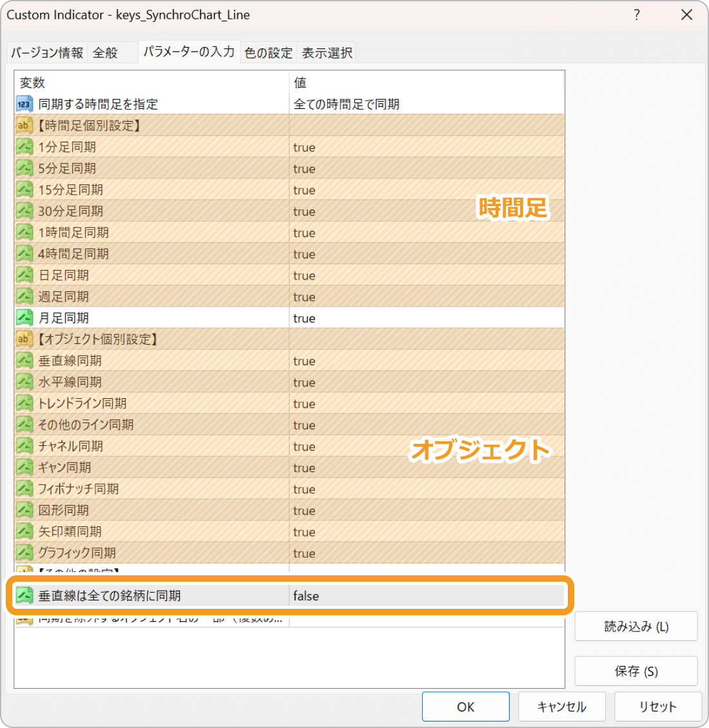Select the フィボナッチ同期 row label

pyautogui.click(x=78, y=489)
